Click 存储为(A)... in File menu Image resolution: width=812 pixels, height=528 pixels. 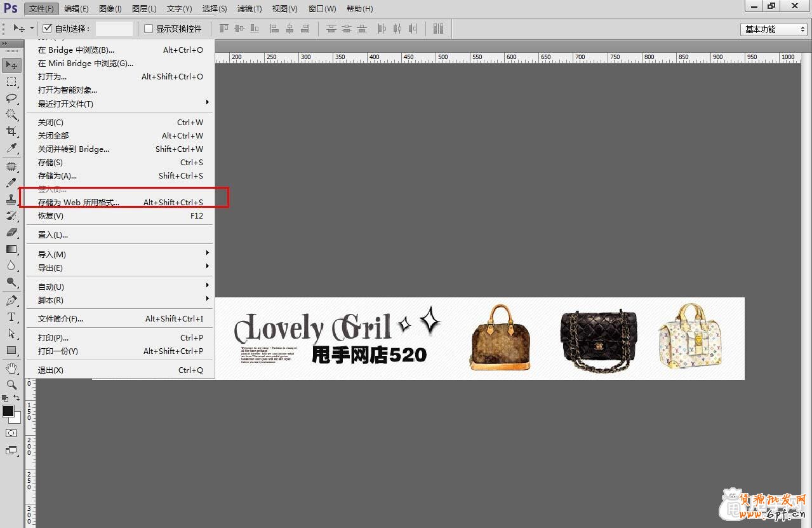click(57, 176)
